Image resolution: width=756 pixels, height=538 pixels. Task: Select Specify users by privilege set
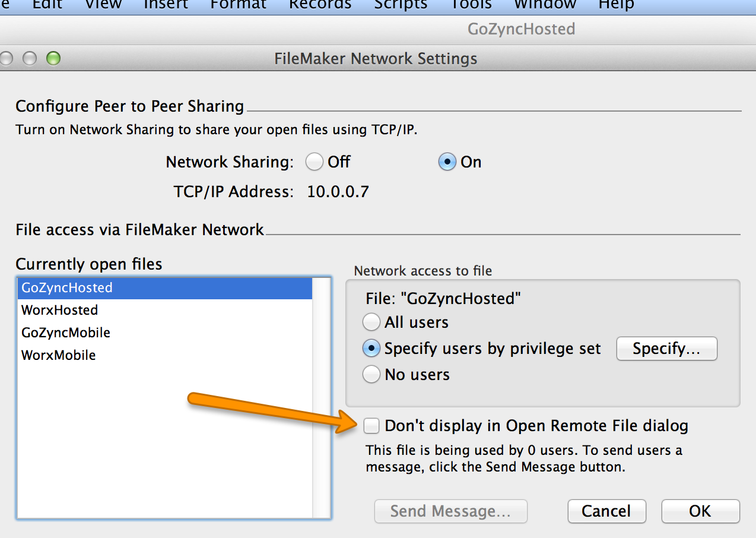pos(371,349)
